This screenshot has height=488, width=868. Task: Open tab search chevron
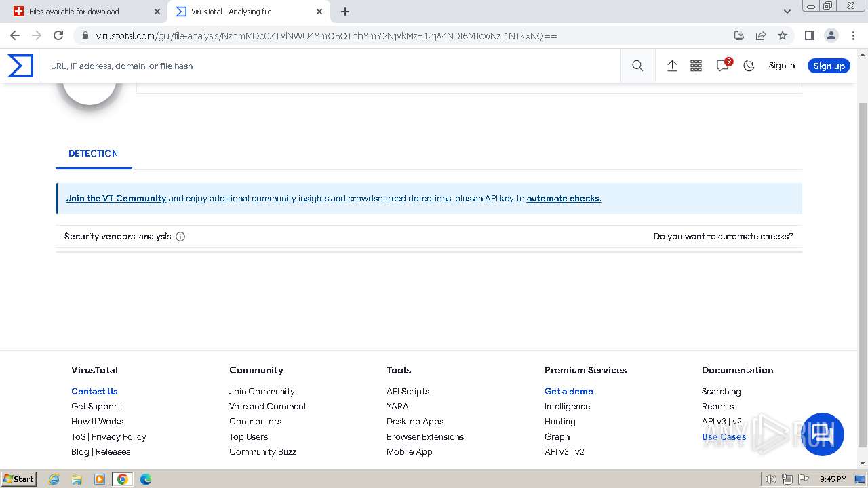tap(787, 12)
